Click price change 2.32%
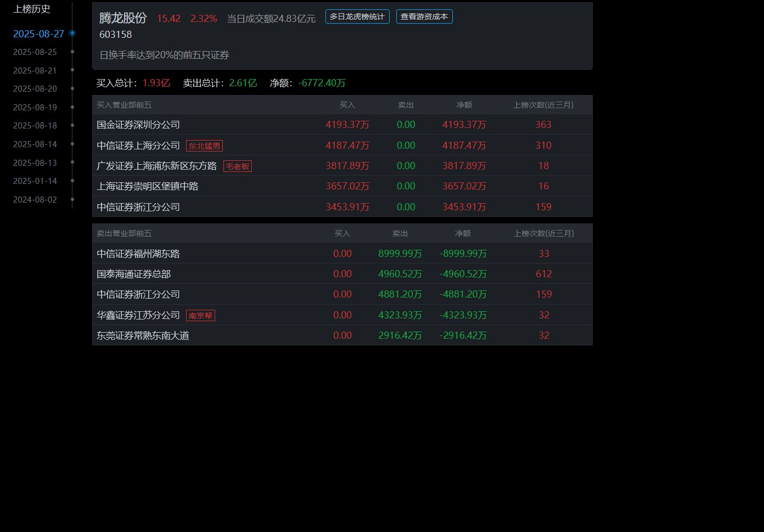Image resolution: width=764 pixels, height=532 pixels. [204, 19]
